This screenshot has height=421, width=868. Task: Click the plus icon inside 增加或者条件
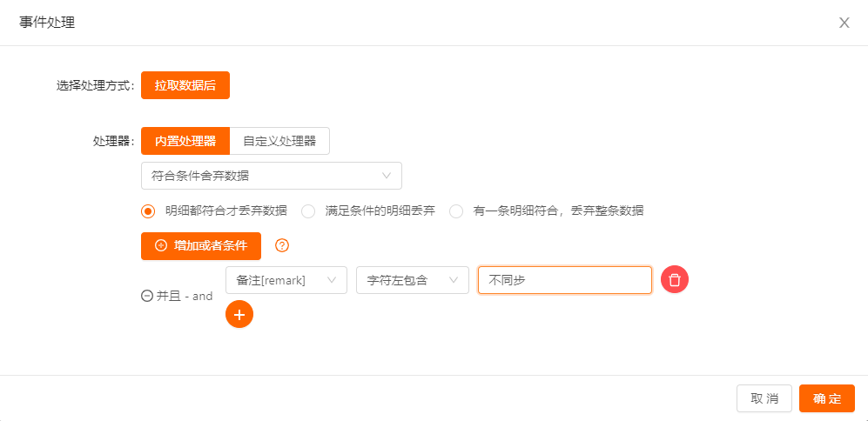(x=161, y=246)
